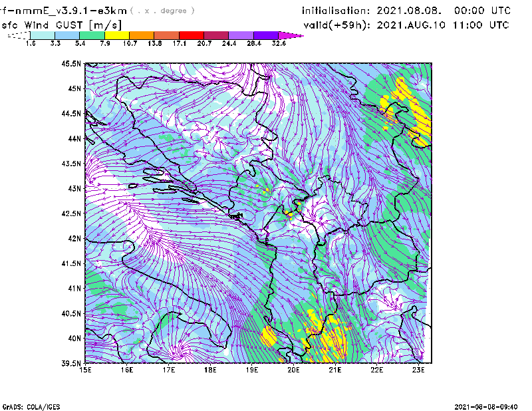Viewport: 532px width, 411px height.
Task: Click the '16E' longitude label
Action: (x=127, y=370)
